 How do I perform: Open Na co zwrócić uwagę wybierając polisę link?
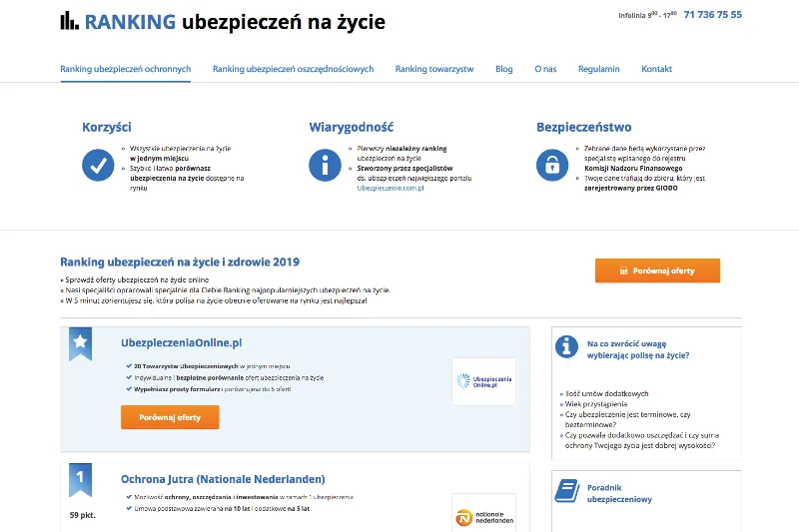[638, 349]
